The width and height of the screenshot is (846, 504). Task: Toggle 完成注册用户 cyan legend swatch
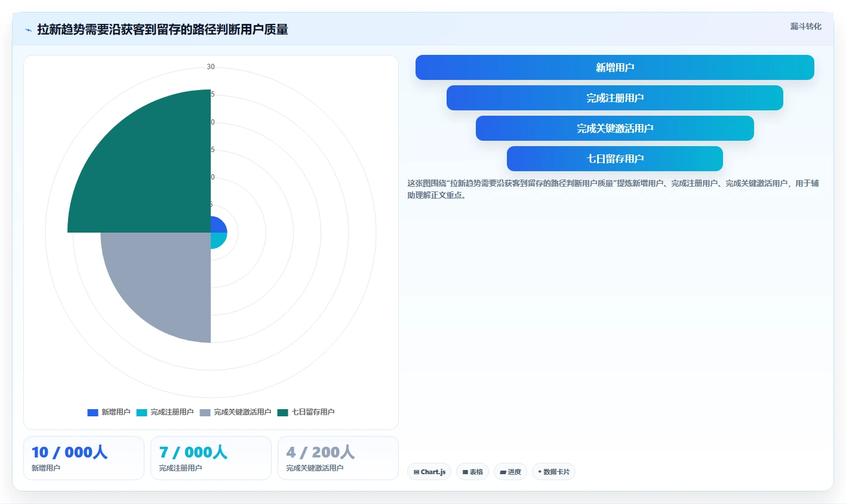point(141,413)
